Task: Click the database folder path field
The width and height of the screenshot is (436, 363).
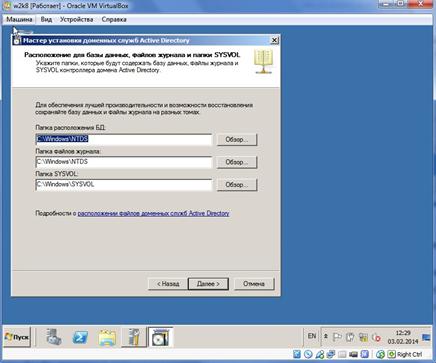Action: [x=123, y=139]
